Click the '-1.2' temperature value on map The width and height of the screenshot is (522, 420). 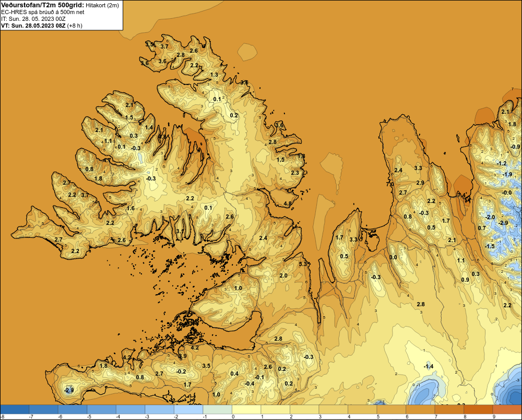tap(502, 163)
